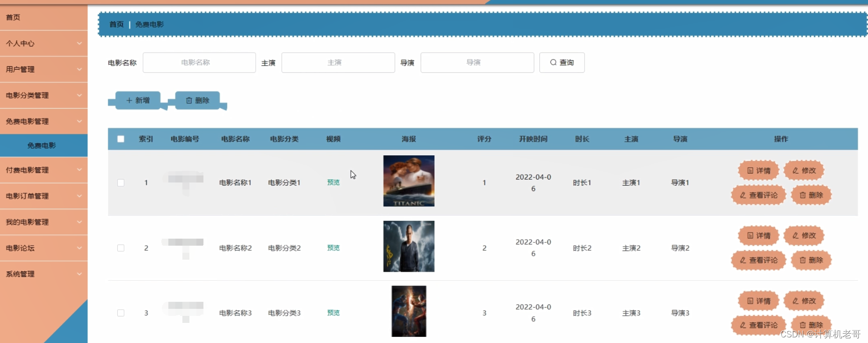Click 修改 for 电影名称3 row
Screen dimensions: 868x343
point(804,301)
